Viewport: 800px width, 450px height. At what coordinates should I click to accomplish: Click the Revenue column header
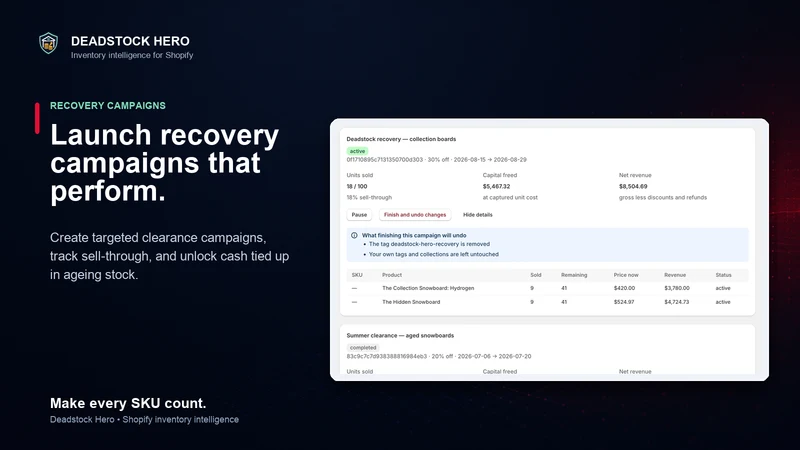pos(675,275)
